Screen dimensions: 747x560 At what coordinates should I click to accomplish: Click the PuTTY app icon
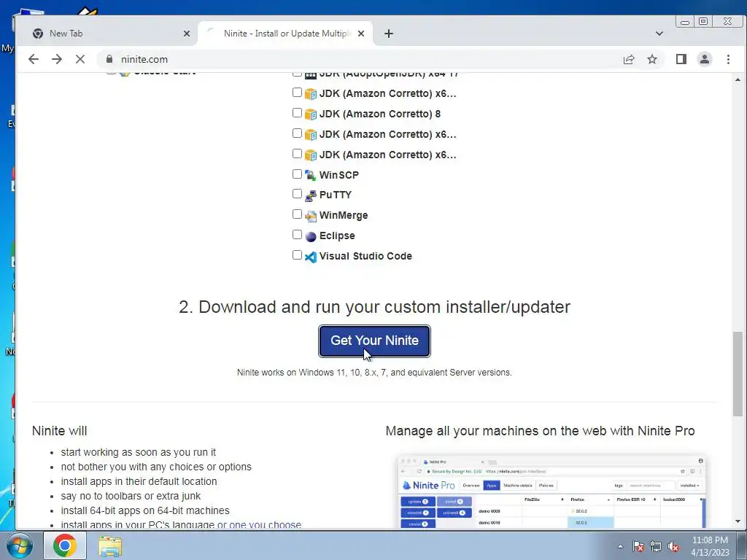coord(311,195)
